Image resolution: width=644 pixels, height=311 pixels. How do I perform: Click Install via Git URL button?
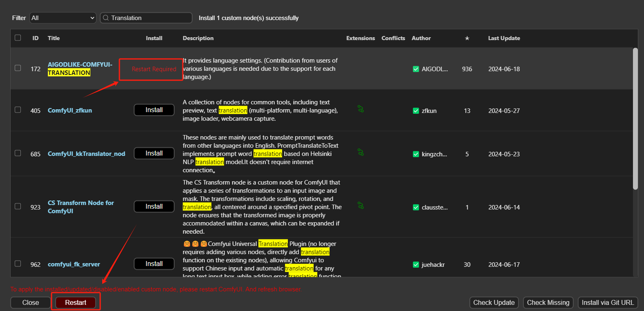(x=608, y=302)
